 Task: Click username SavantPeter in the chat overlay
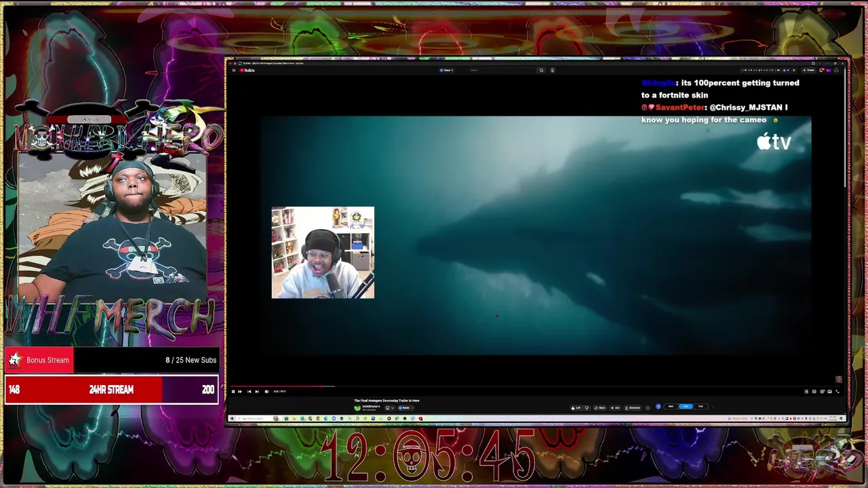(x=680, y=107)
